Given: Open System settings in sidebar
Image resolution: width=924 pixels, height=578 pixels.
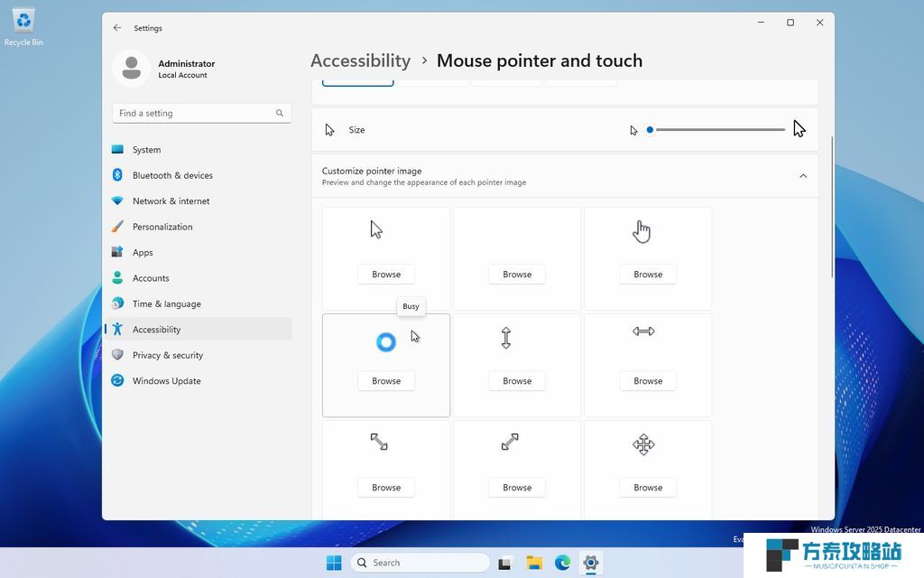Looking at the screenshot, I should tap(199, 150).
